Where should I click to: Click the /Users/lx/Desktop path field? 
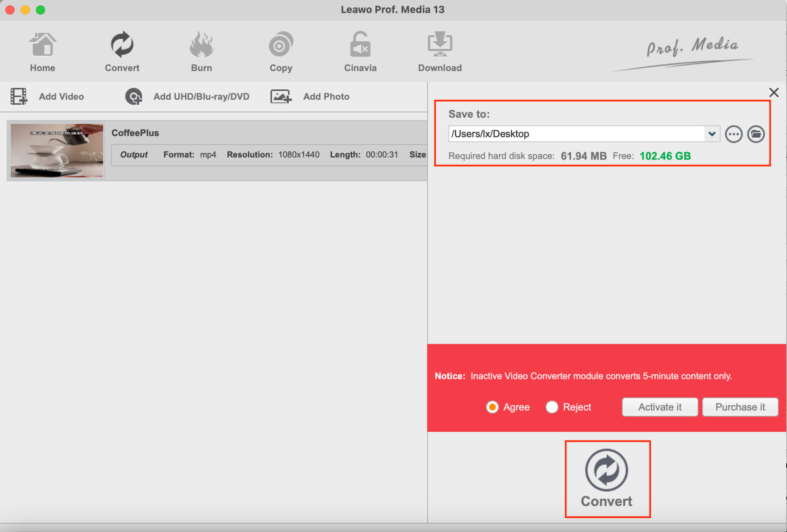[x=577, y=134]
